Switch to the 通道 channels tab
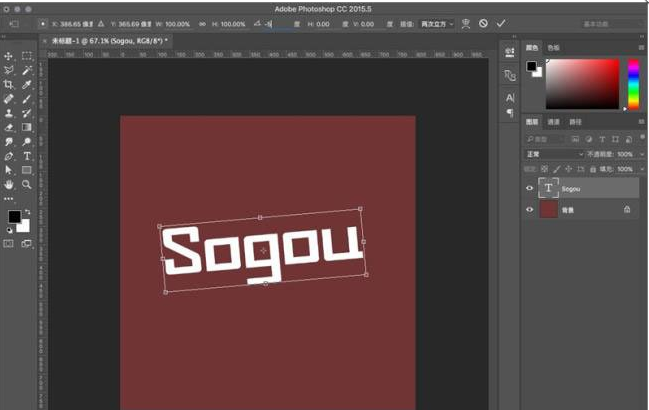Viewport: 649px width, 410px height. click(554, 122)
